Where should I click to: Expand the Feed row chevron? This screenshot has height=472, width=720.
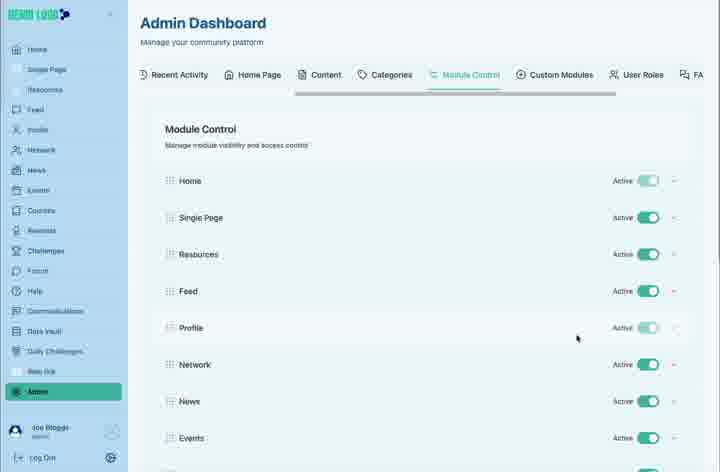click(675, 291)
